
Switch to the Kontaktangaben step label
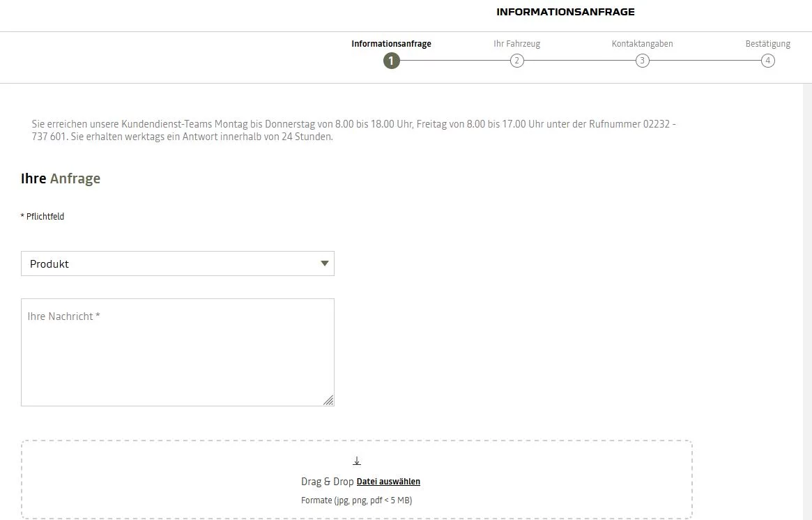[642, 44]
